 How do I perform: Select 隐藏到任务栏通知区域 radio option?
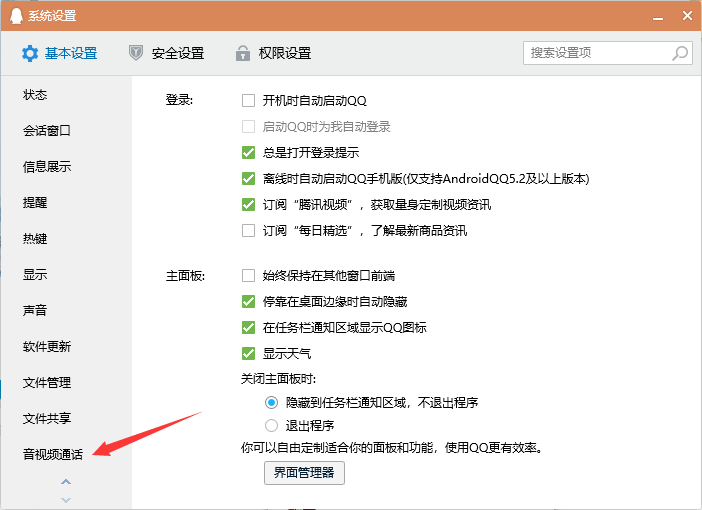click(x=271, y=403)
